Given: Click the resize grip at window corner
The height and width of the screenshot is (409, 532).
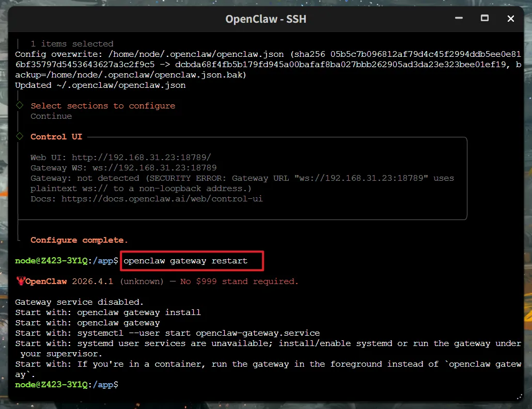Looking at the screenshot, I should tap(520, 397).
